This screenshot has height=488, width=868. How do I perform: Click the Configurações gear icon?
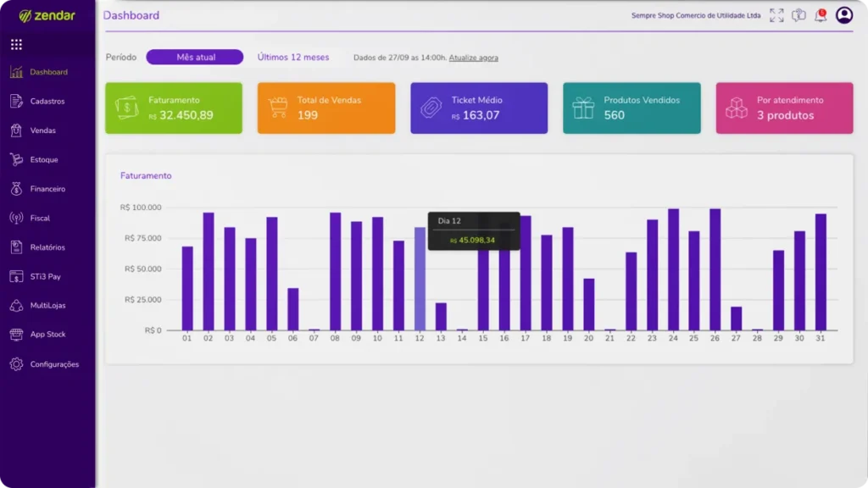point(16,364)
